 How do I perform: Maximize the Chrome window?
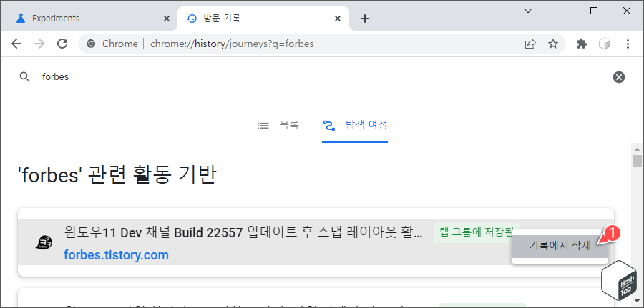click(x=594, y=11)
